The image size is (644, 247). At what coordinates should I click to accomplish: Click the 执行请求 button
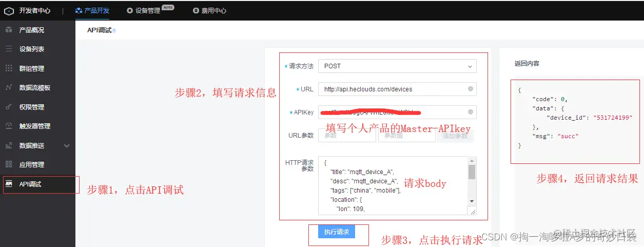point(337,232)
